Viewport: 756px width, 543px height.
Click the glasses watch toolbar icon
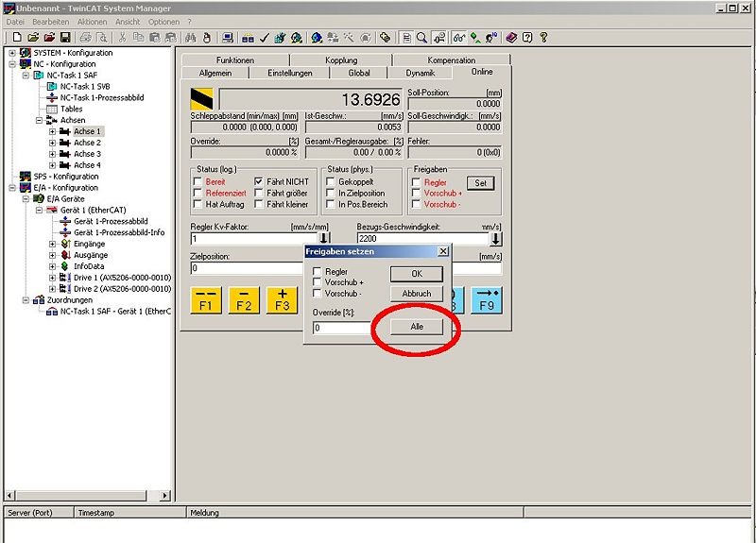(x=458, y=37)
